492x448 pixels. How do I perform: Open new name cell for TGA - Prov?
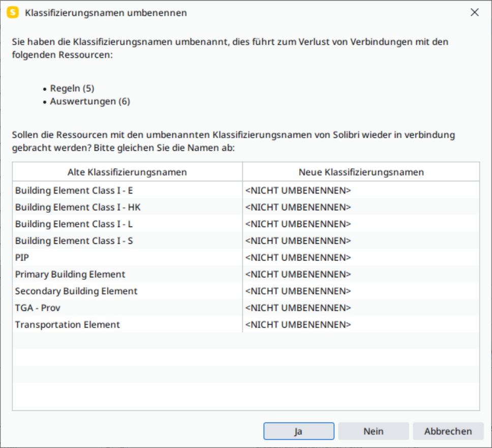click(361, 307)
